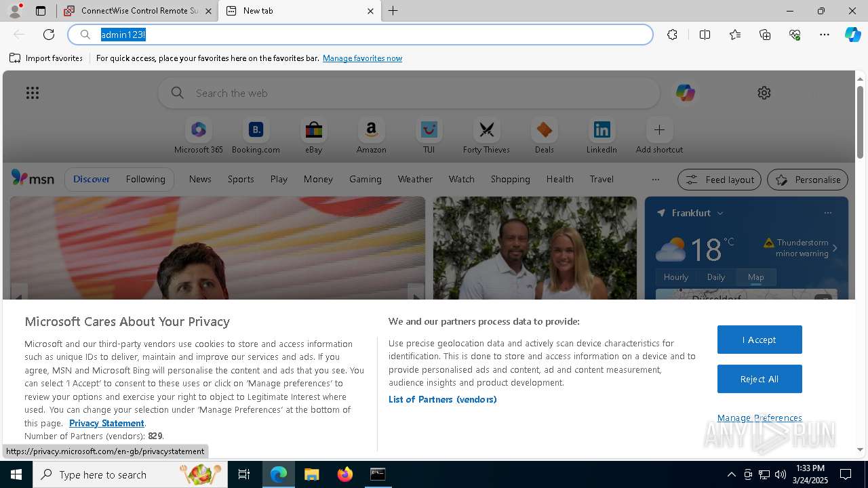Screen dimensions: 868x488
Task: Click the Personalise button
Action: click(808, 180)
